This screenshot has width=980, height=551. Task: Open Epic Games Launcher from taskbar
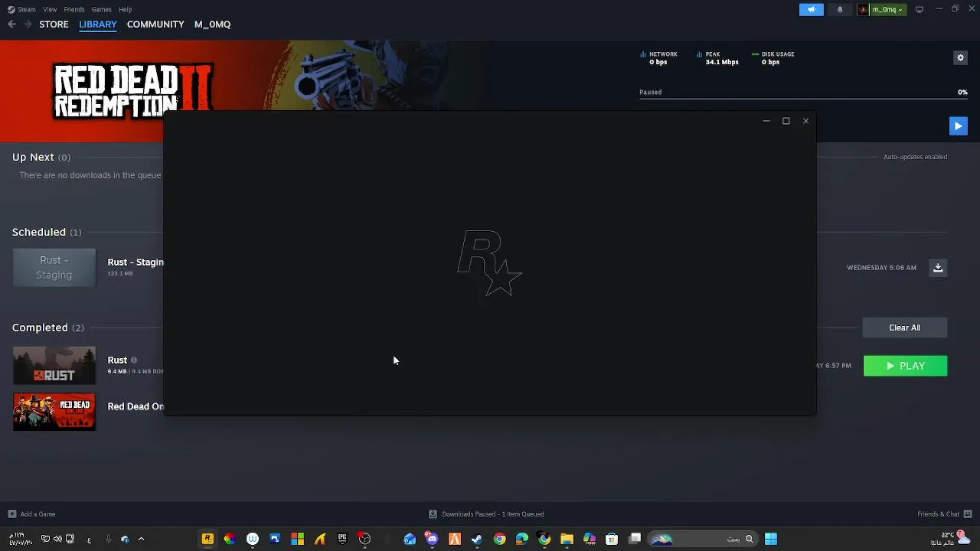point(342,539)
